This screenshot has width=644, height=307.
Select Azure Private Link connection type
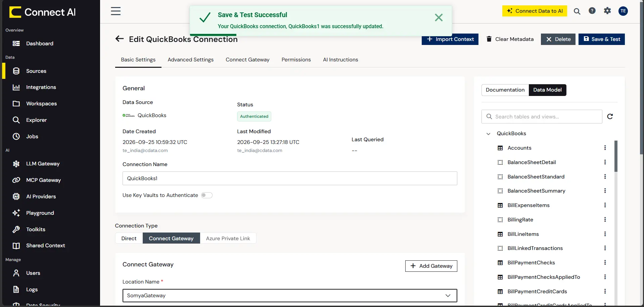click(228, 238)
